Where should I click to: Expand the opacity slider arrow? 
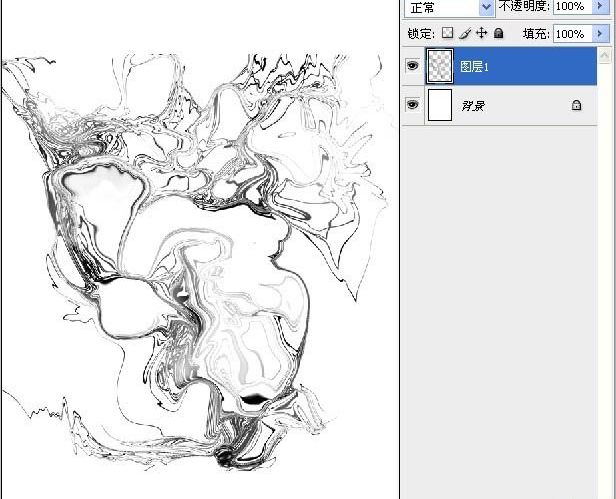[x=600, y=6]
